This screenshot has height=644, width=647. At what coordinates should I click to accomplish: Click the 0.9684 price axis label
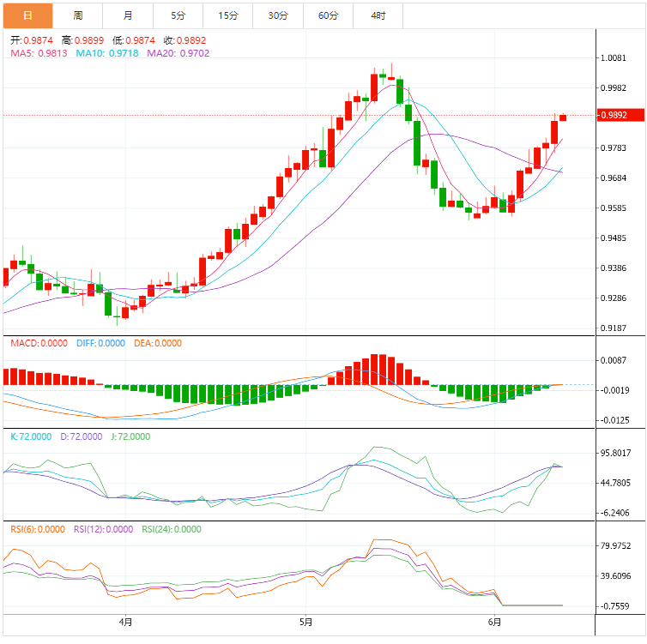pyautogui.click(x=614, y=178)
